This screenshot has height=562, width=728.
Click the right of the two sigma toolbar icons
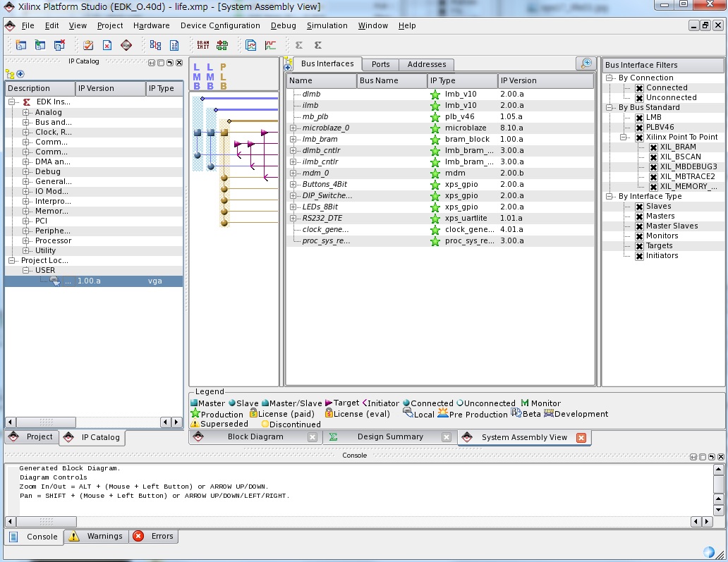pyautogui.click(x=318, y=45)
